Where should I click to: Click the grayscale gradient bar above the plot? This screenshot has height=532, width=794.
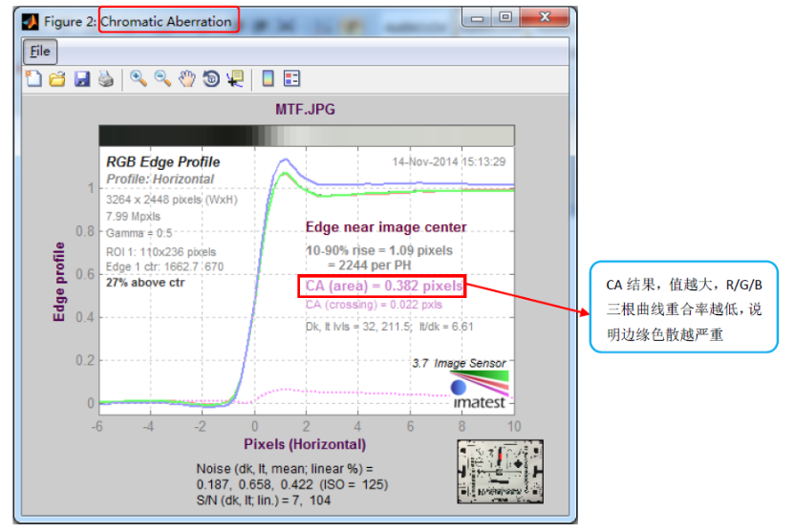(x=307, y=136)
